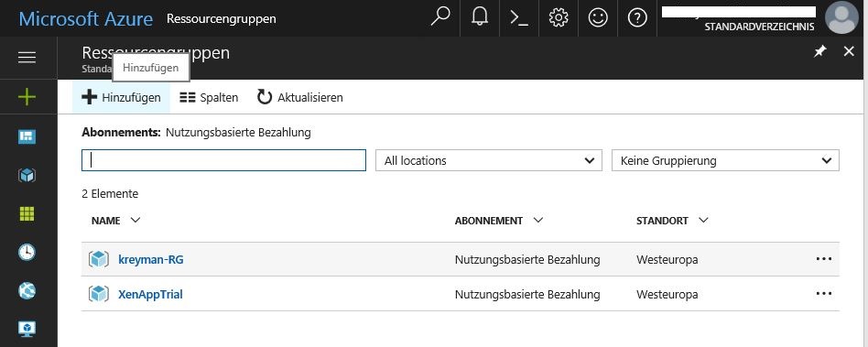The image size is (868, 347).
Task: Pin the Ressourcengruppen blade
Action: [x=819, y=51]
